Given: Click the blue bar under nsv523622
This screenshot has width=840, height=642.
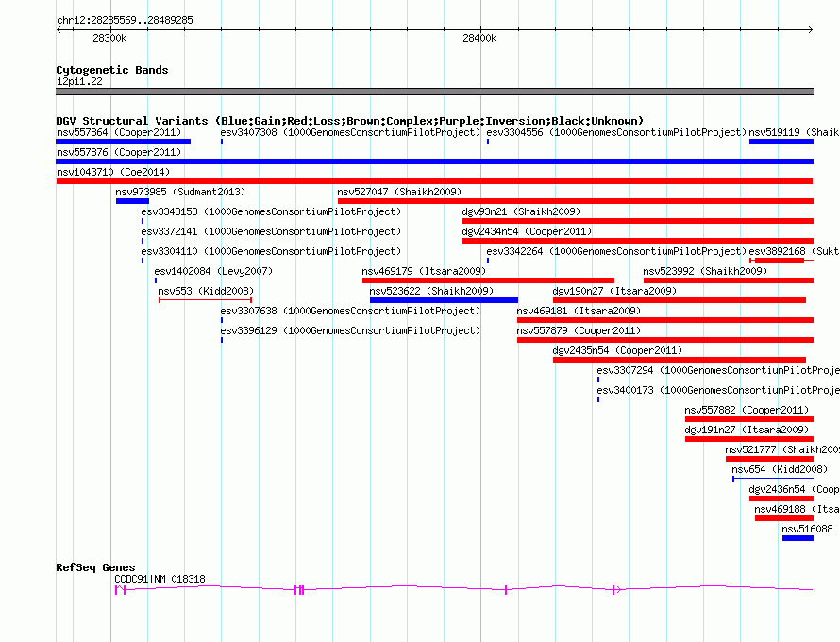Looking at the screenshot, I should [x=445, y=300].
